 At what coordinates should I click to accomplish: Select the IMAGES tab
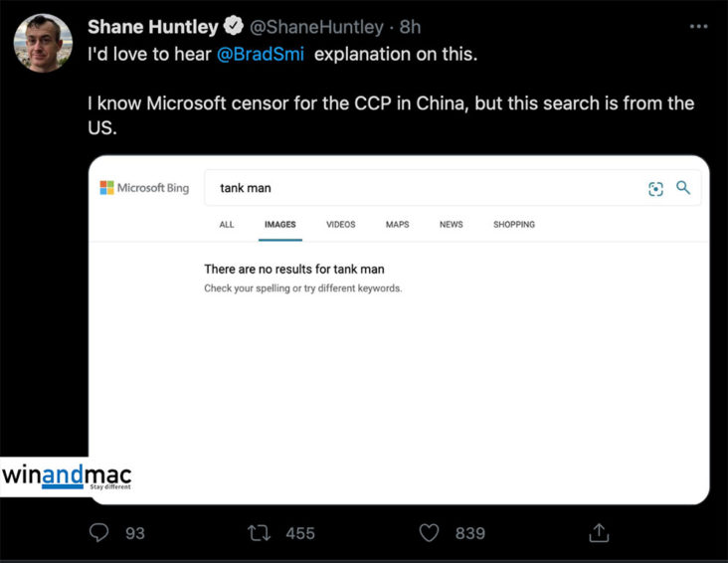tap(279, 225)
